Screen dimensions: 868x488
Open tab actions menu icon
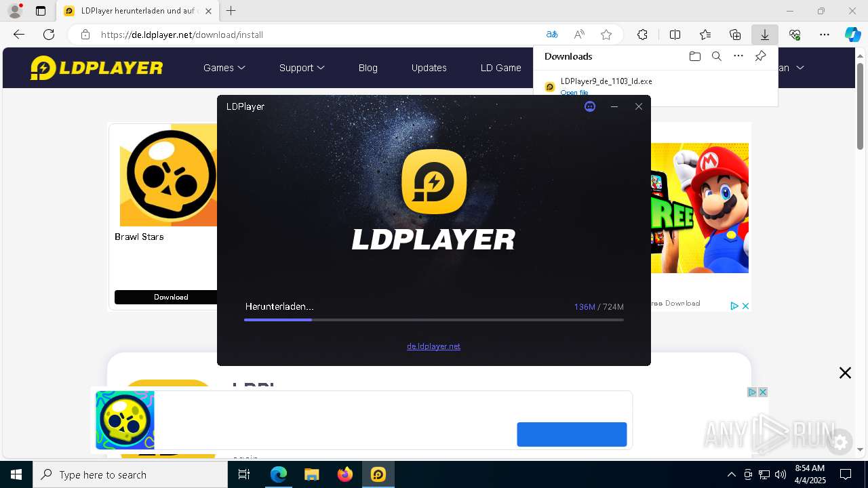click(41, 11)
